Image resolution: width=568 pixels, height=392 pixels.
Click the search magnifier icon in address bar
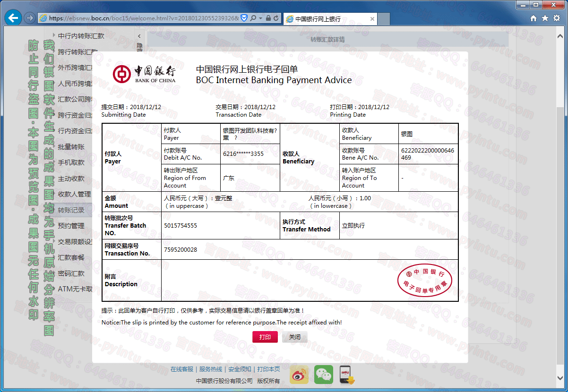pyautogui.click(x=253, y=18)
